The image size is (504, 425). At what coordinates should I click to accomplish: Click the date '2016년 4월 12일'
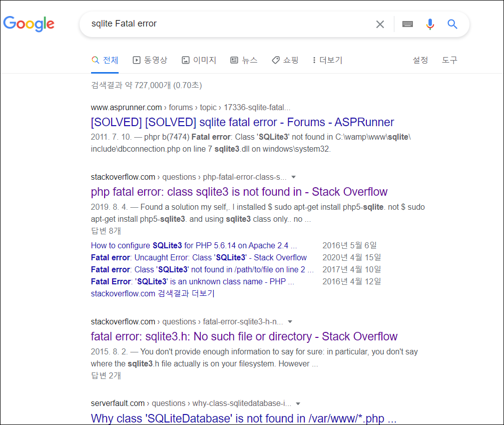(352, 282)
